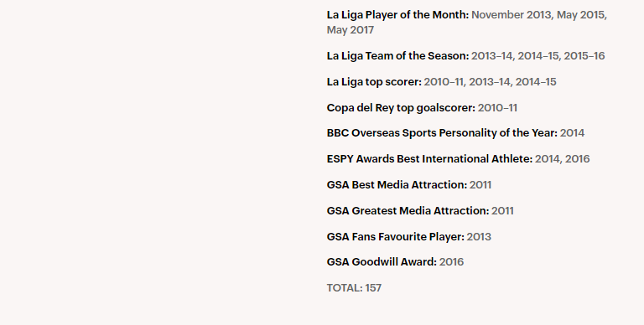The height and width of the screenshot is (325, 644).
Task: Click the '2010–11' Copa del Rey season
Action: (x=497, y=108)
